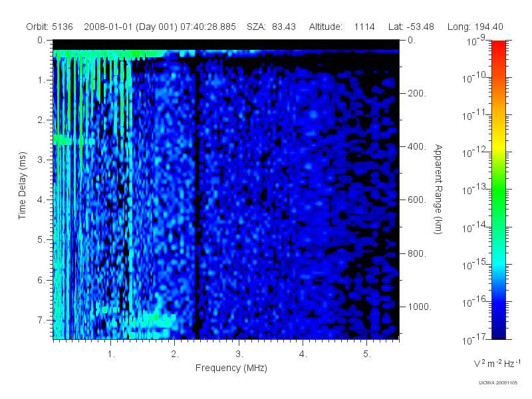The height and width of the screenshot is (399, 532).
Task: Click the '6.' tick on the time delay axis
Action: (x=41, y=280)
